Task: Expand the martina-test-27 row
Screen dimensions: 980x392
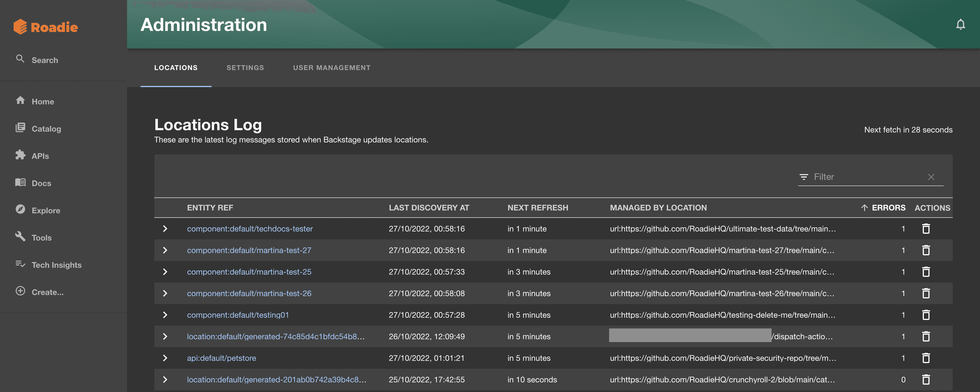Action: (x=165, y=250)
